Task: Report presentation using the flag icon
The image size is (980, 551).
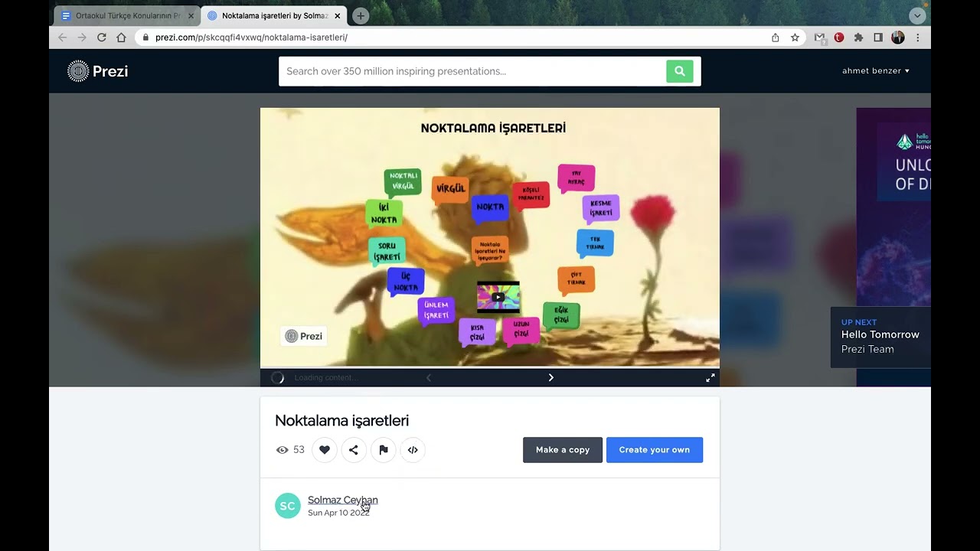Action: (x=384, y=450)
